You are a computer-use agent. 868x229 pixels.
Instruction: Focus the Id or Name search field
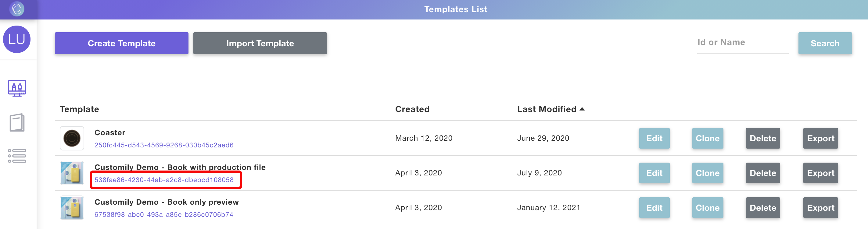coord(742,43)
